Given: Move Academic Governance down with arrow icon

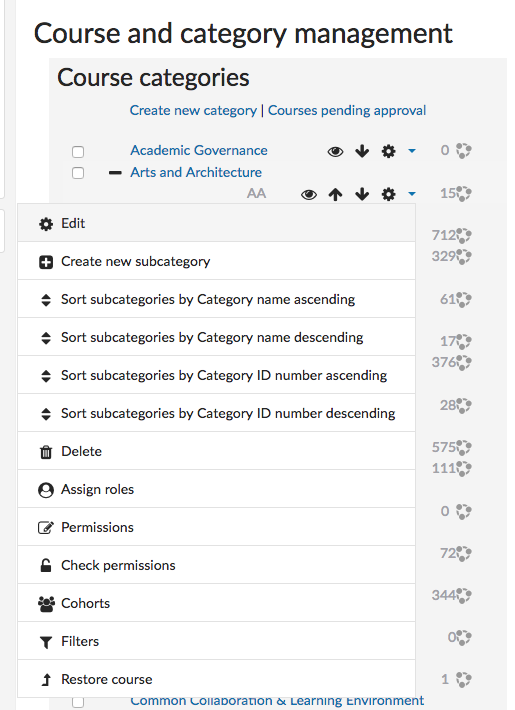Looking at the screenshot, I should click(362, 151).
